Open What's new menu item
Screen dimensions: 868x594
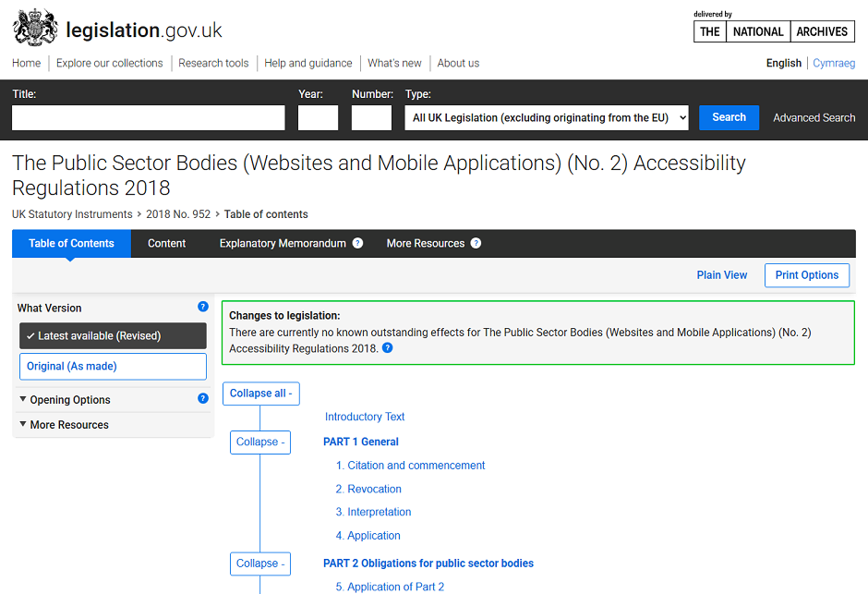pos(394,63)
